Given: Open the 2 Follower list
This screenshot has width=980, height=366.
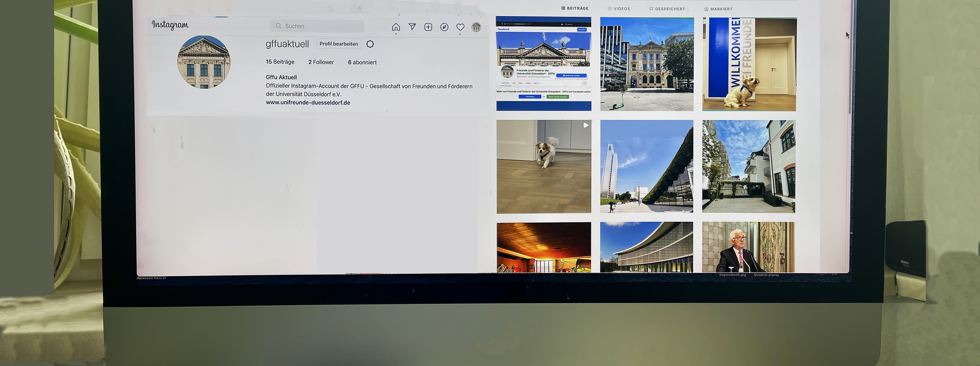Looking at the screenshot, I should tap(321, 62).
